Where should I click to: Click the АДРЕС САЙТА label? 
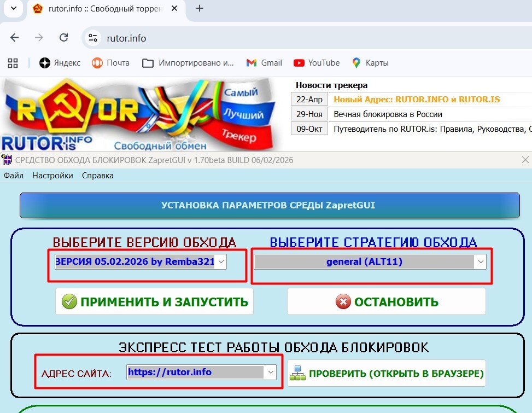click(x=77, y=374)
